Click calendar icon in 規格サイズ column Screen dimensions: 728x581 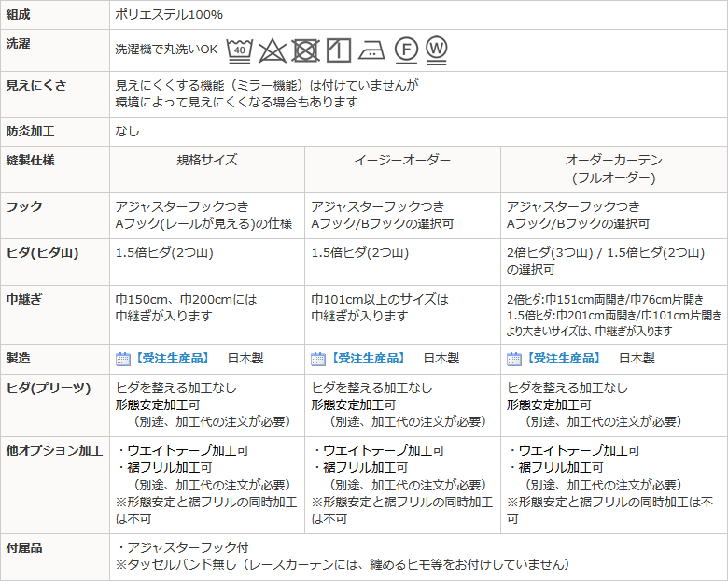122,359
